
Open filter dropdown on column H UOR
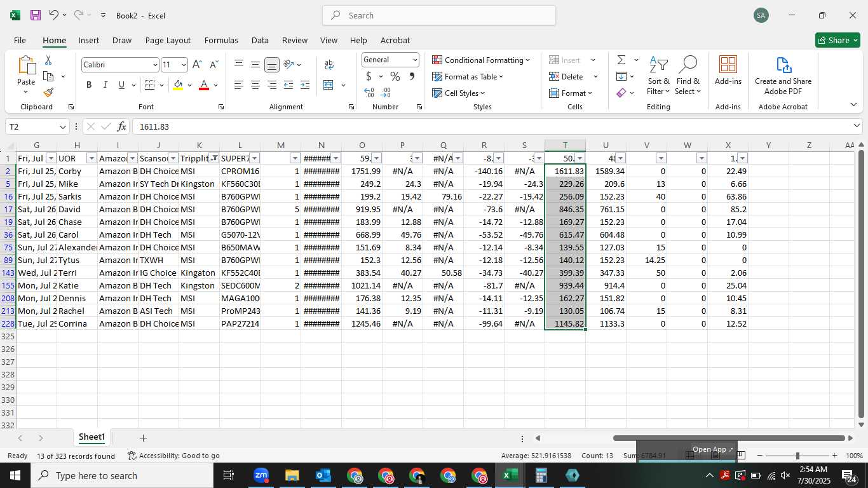pyautogui.click(x=92, y=158)
